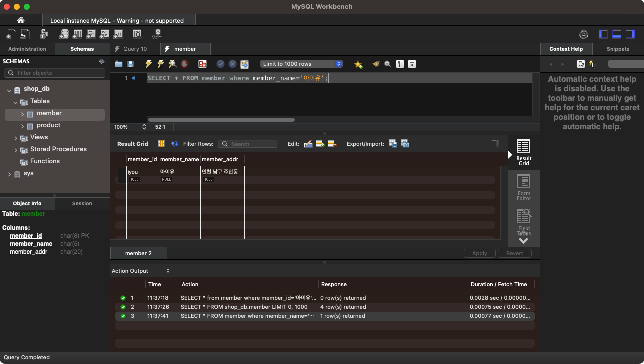Edit current row icon in result grid
This screenshot has height=364, width=644.
(308, 144)
